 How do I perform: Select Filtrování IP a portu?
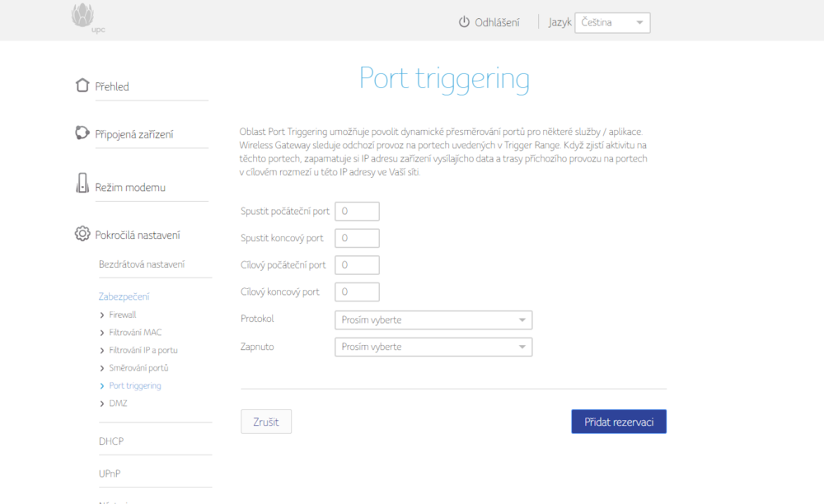[143, 350]
